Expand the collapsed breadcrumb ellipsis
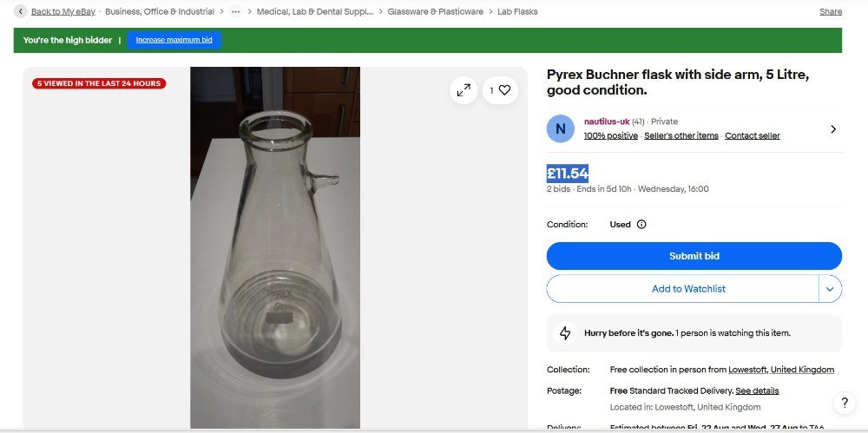This screenshot has height=433, width=868. tap(235, 12)
